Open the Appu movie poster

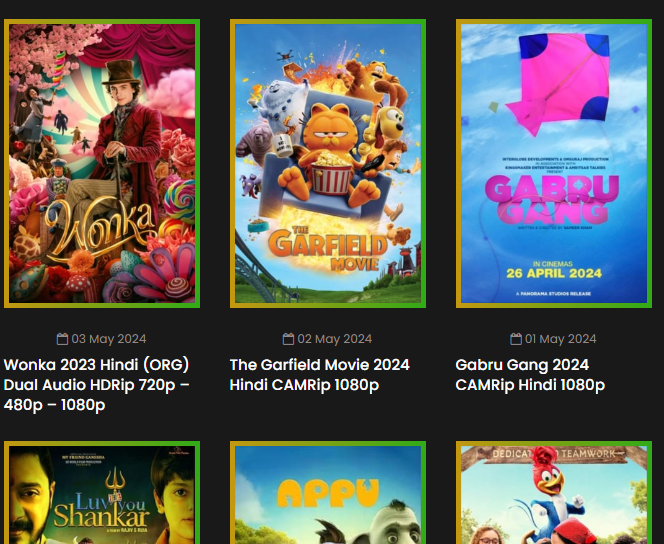[x=328, y=493]
